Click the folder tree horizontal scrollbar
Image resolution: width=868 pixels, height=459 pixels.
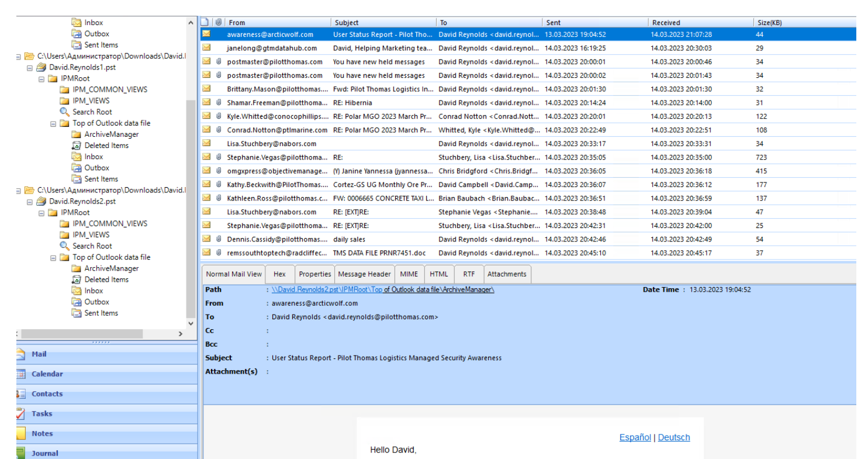click(x=82, y=333)
